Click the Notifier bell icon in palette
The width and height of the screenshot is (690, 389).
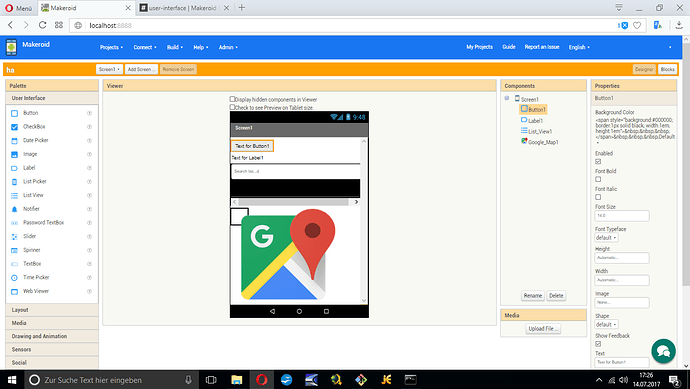(14, 209)
